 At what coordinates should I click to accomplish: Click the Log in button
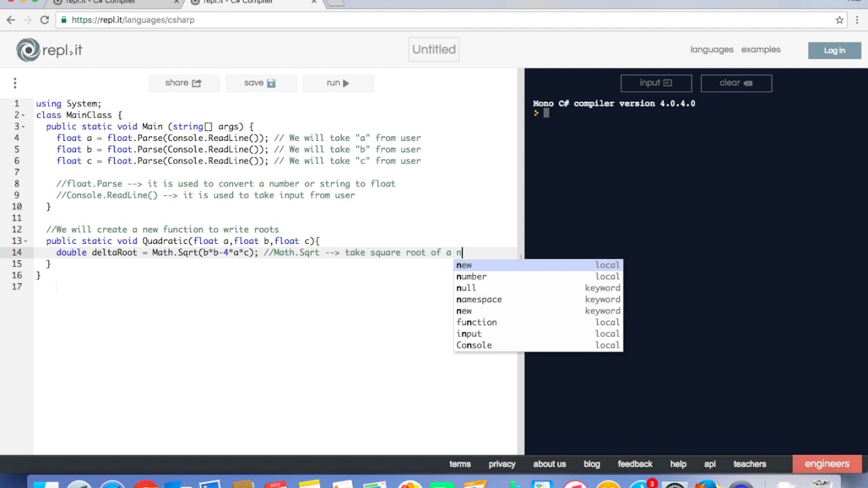coord(834,50)
